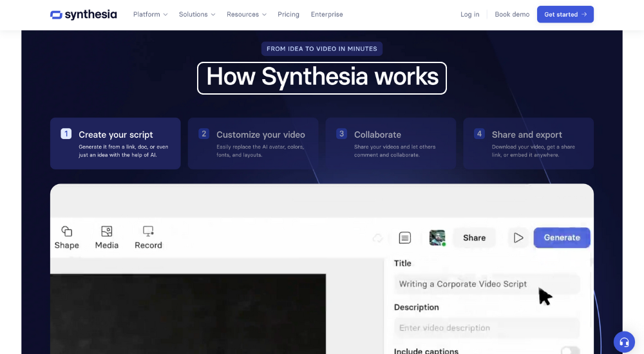Open the Synthesia logo home link
Screen dimensions: 644x354
83,14
